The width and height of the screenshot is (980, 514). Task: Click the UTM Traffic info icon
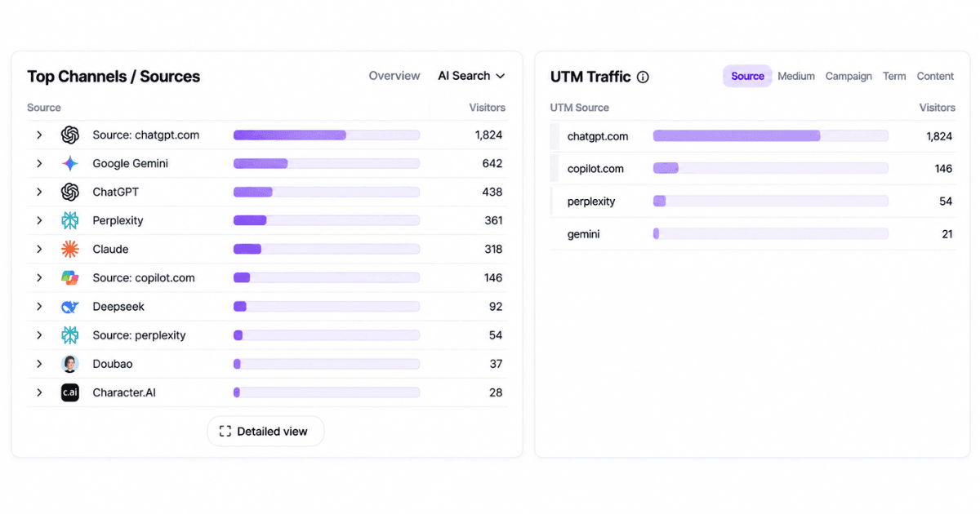tap(643, 77)
